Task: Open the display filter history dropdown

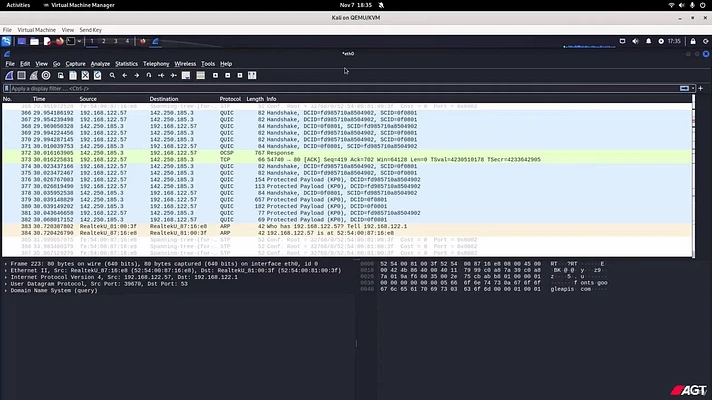Action: (x=693, y=89)
